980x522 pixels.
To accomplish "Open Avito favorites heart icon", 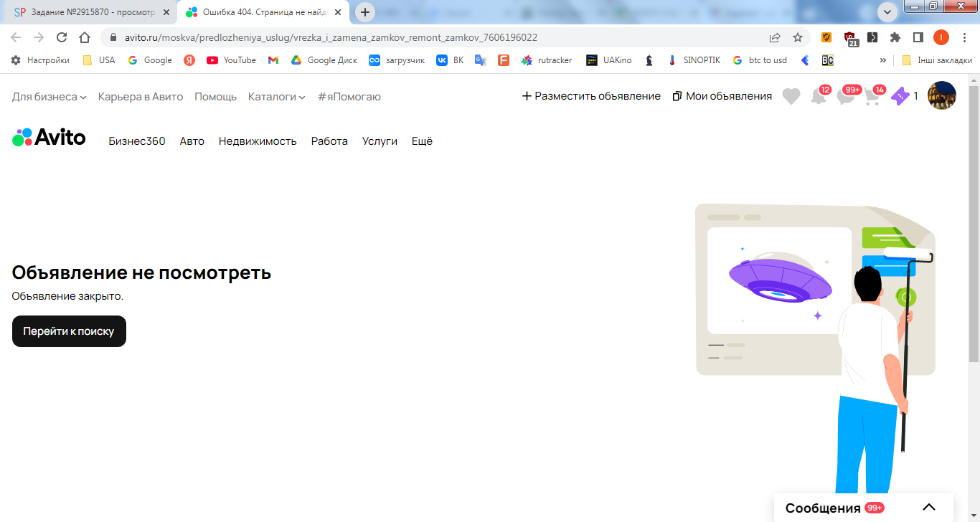I will (x=791, y=96).
